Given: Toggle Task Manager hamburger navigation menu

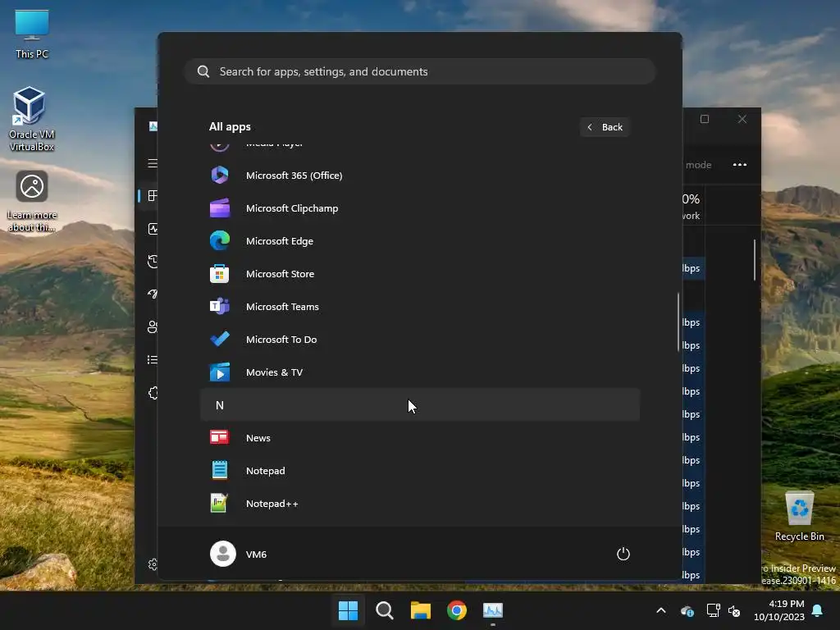Looking at the screenshot, I should coord(153,163).
